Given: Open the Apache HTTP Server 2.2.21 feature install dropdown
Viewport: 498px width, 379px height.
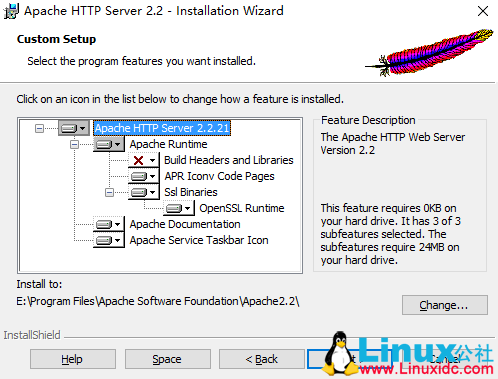Looking at the screenshot, I should point(74,128).
